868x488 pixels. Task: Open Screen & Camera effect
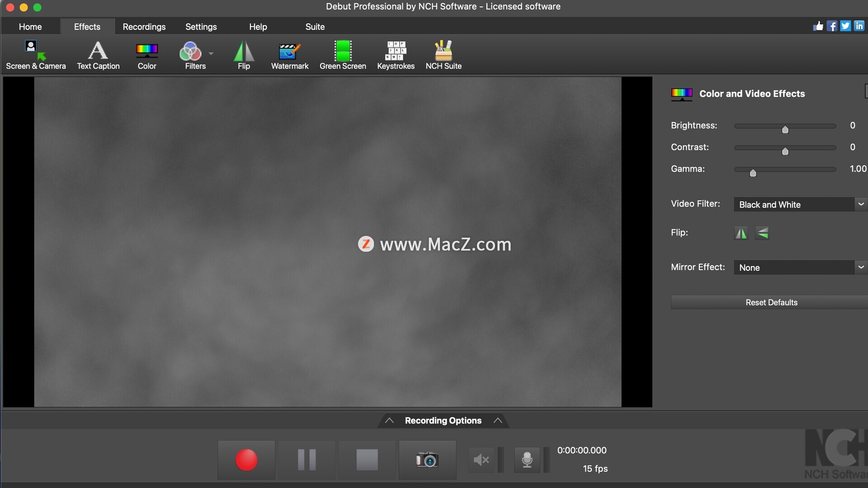(x=36, y=55)
